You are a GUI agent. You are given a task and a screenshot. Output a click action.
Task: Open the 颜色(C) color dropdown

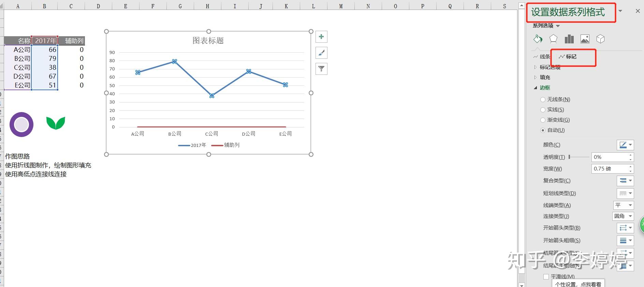click(625, 145)
